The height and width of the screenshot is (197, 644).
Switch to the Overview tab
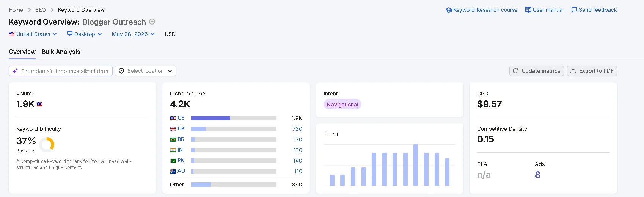pos(22,52)
